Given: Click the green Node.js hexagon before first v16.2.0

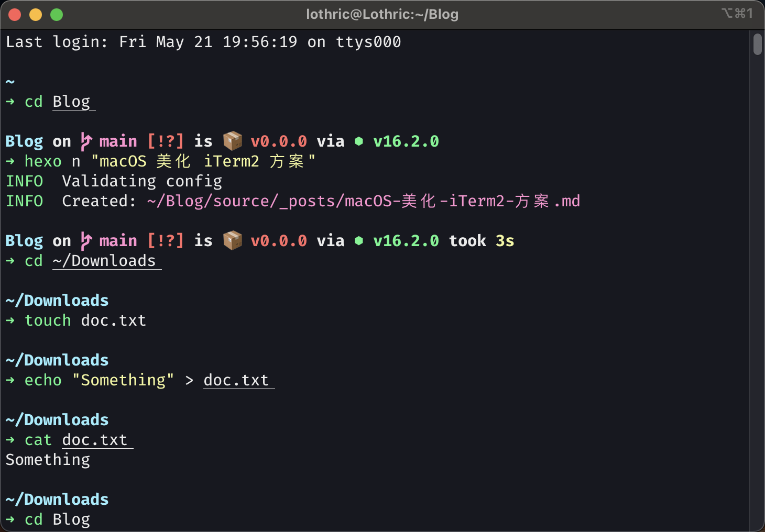Looking at the screenshot, I should (359, 141).
